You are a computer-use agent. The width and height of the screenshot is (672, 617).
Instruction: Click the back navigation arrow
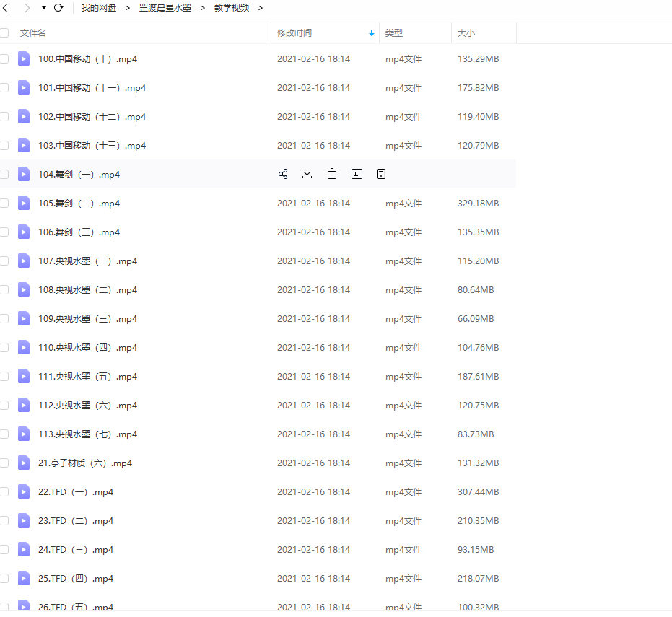5,8
